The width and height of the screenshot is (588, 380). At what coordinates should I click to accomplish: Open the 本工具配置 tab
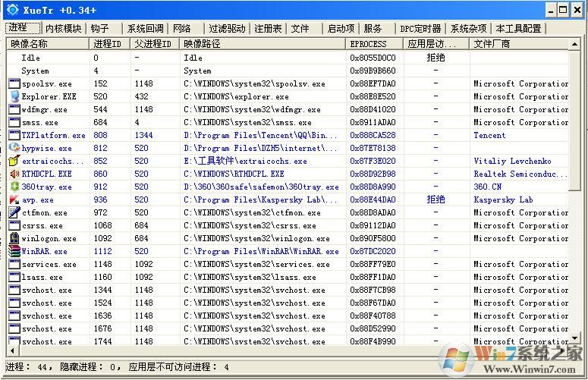point(518,29)
